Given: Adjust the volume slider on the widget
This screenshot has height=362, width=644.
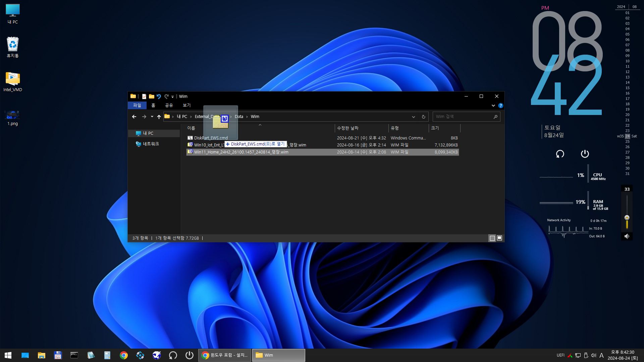Looking at the screenshot, I should [x=627, y=218].
